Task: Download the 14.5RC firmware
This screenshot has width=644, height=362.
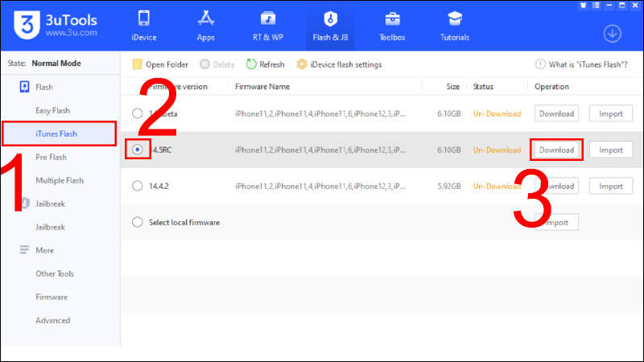Action: click(556, 150)
